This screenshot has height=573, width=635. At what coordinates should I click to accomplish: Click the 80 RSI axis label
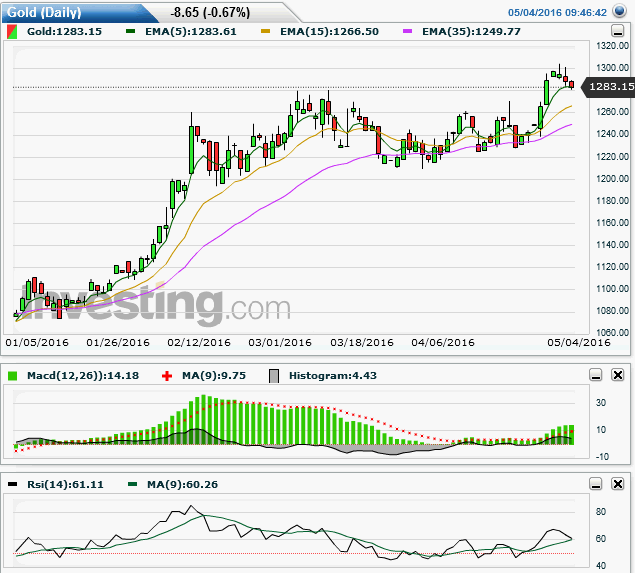[x=601, y=512]
